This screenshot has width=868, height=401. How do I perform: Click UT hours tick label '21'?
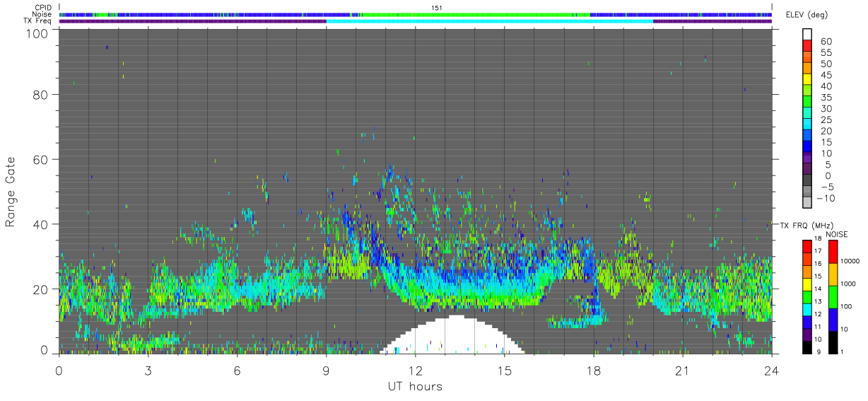pyautogui.click(x=683, y=370)
